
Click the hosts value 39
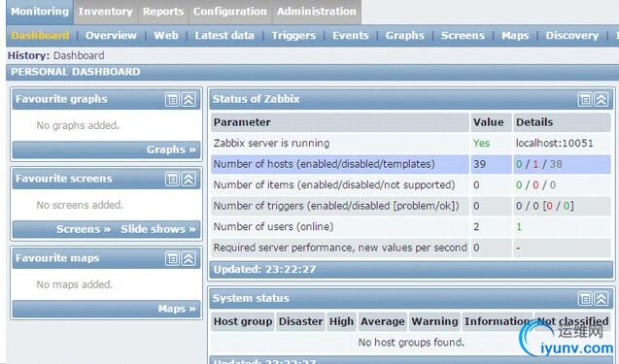point(480,164)
